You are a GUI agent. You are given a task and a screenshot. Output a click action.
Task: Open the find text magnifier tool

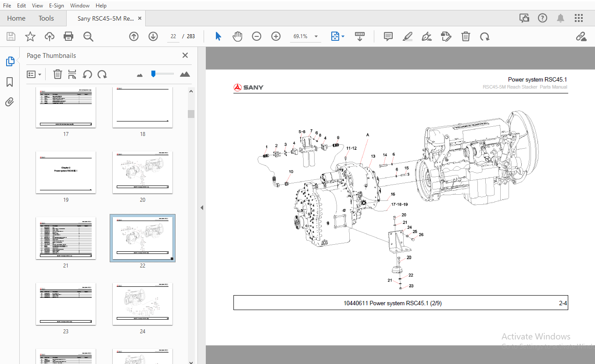coord(88,36)
